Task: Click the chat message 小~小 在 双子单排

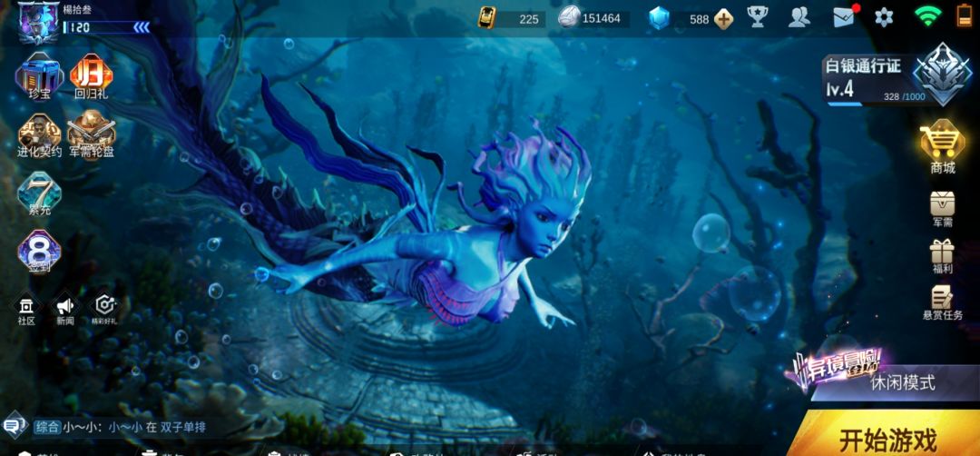Action: click(134, 428)
